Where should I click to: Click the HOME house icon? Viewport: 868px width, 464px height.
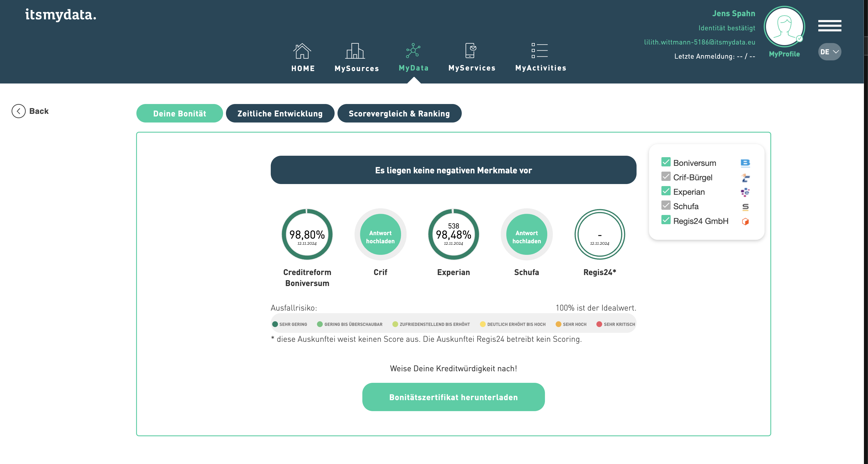pos(302,51)
